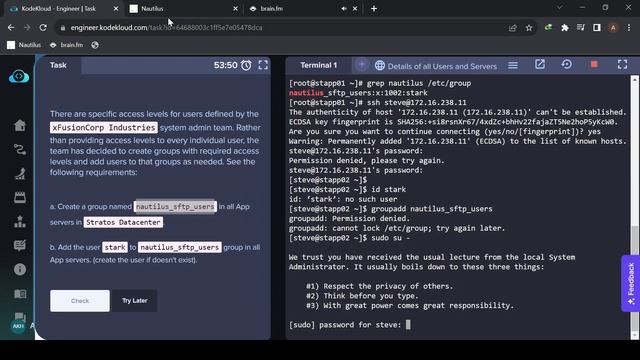The width and height of the screenshot is (640, 360).
Task: Click the nautilus_sftp_users code tag in requirement a
Action: point(175,207)
